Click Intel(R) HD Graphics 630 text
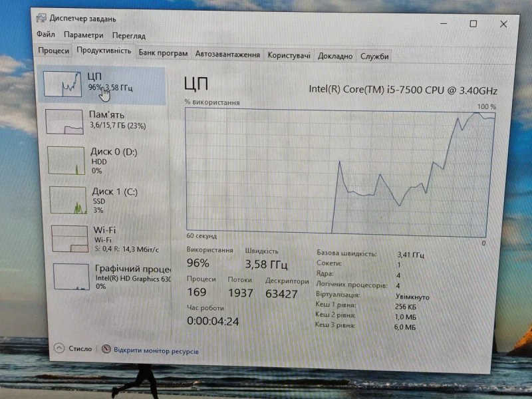 pyautogui.click(x=133, y=279)
